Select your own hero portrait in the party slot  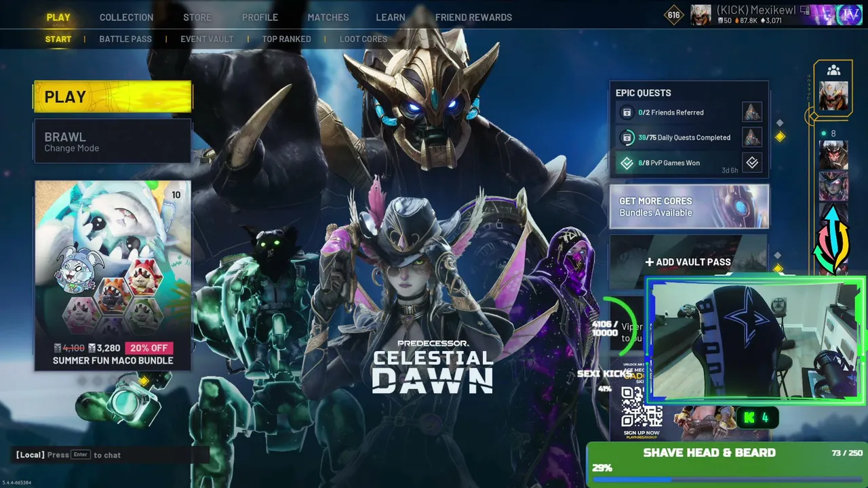(833, 96)
